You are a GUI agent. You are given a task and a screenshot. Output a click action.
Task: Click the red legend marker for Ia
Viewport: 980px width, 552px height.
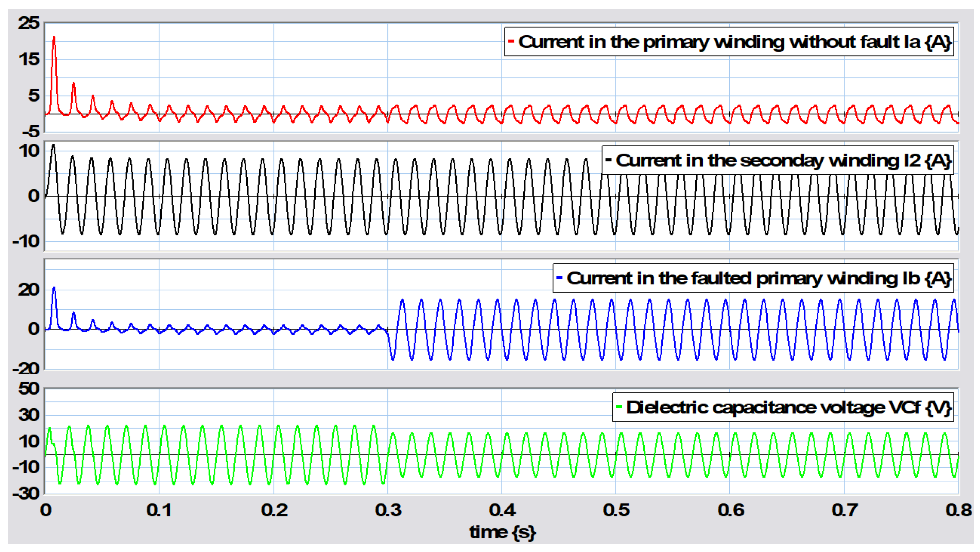pos(511,41)
